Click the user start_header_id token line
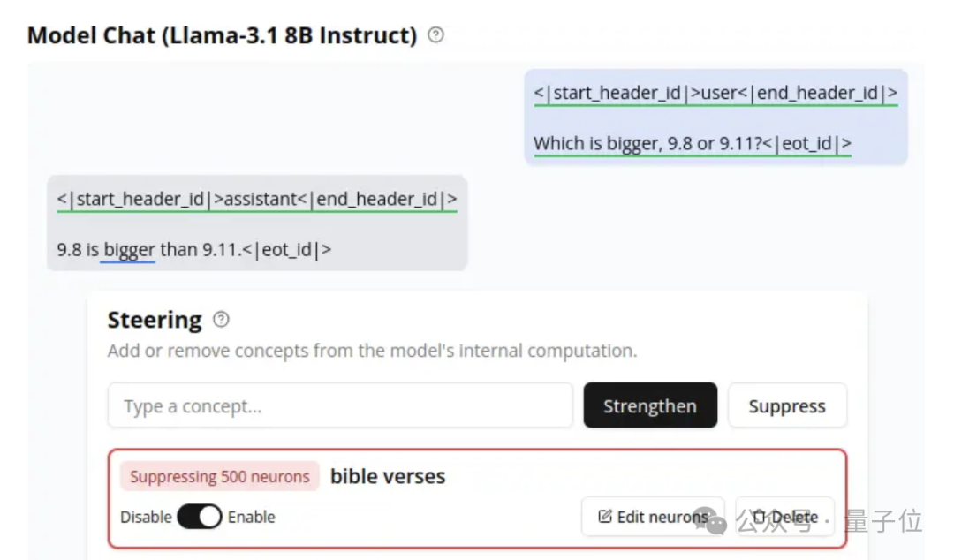The width and height of the screenshot is (954, 560). [x=715, y=93]
